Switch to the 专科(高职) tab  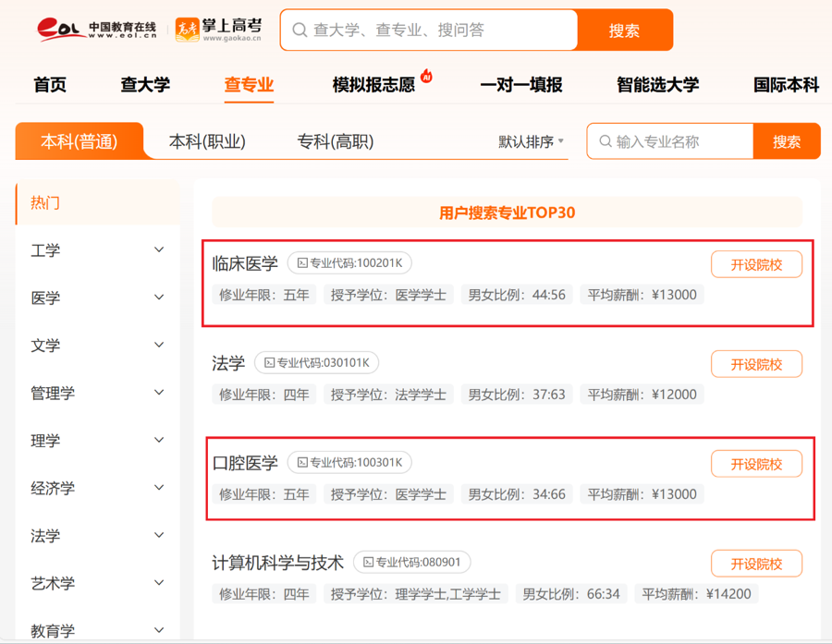tap(336, 141)
